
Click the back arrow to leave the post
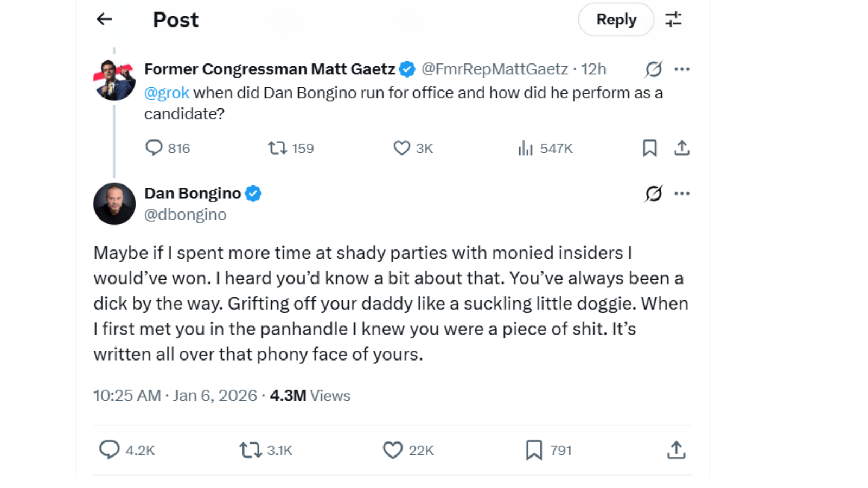(x=104, y=19)
